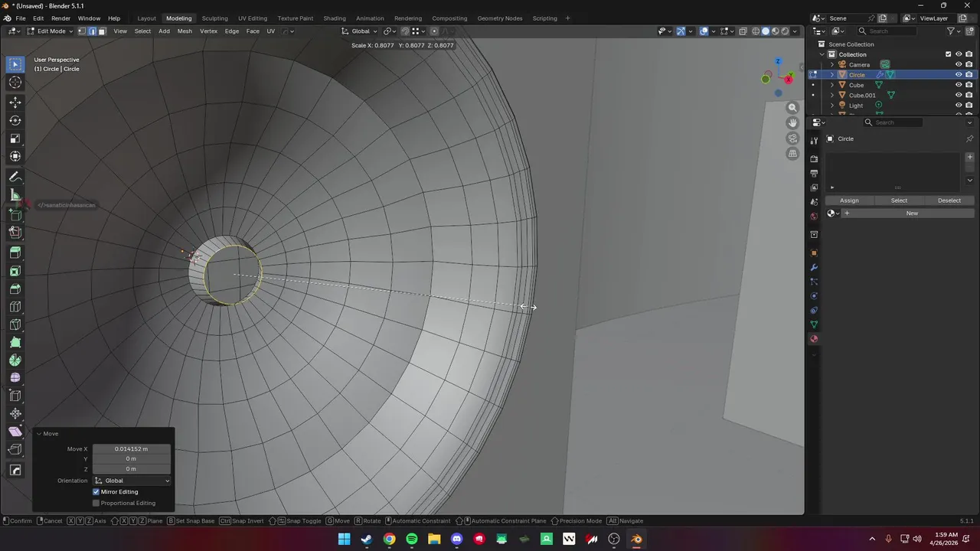Open outliner filter dropdown
The width and height of the screenshot is (980, 551).
(x=952, y=31)
